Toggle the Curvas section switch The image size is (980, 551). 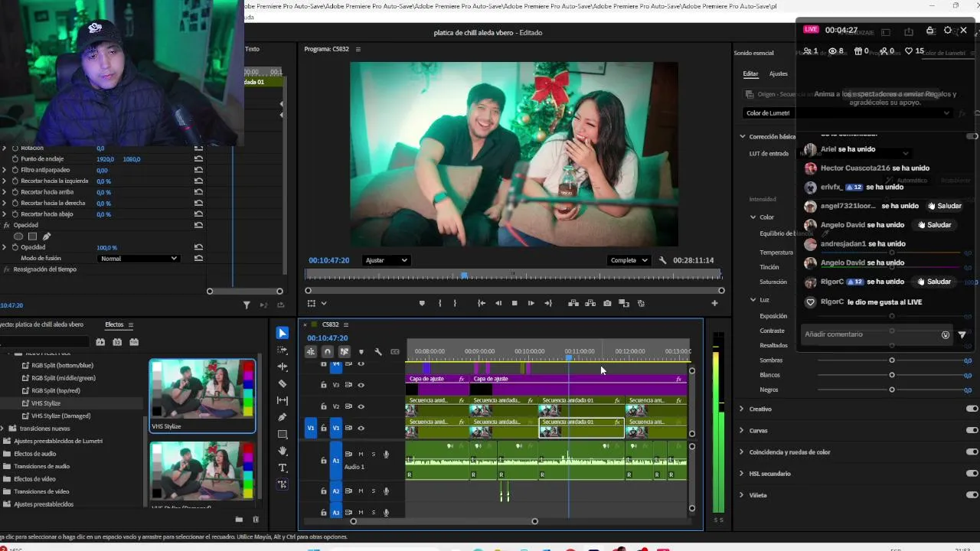972,430
